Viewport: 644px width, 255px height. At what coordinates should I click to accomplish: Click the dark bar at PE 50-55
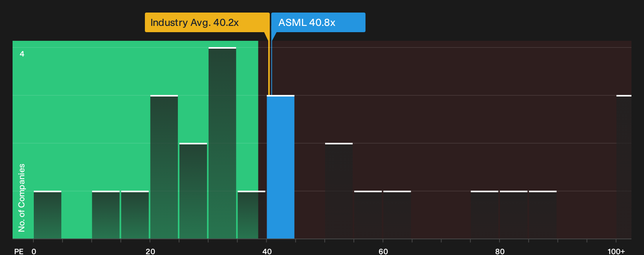click(339, 191)
